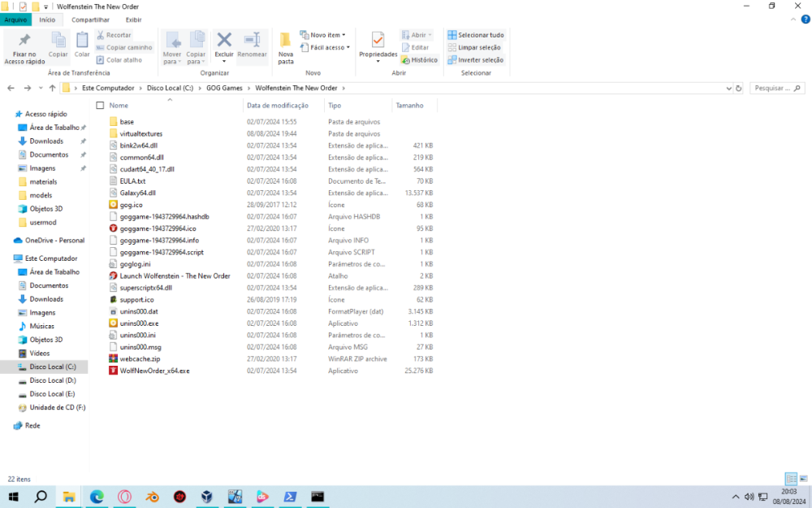Open Propriedades from the ribbon

pos(378,42)
